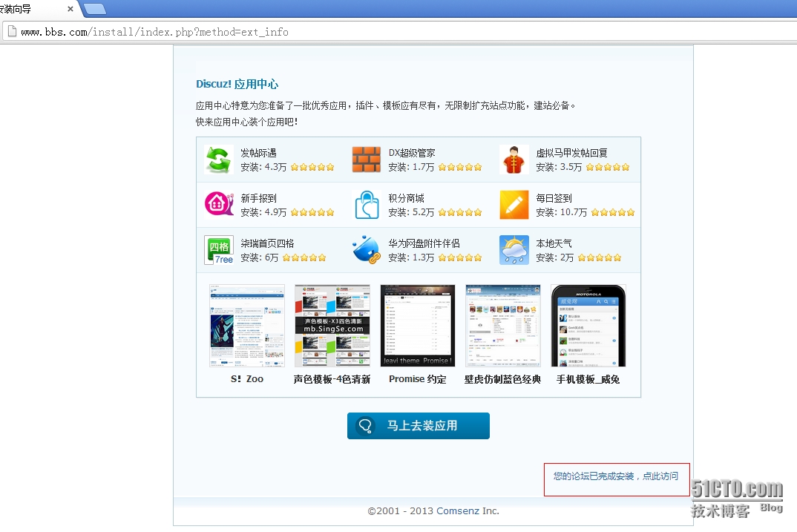Click 您的论坛已完成安装，点此访问 link
797x532 pixels.
pyautogui.click(x=615, y=476)
